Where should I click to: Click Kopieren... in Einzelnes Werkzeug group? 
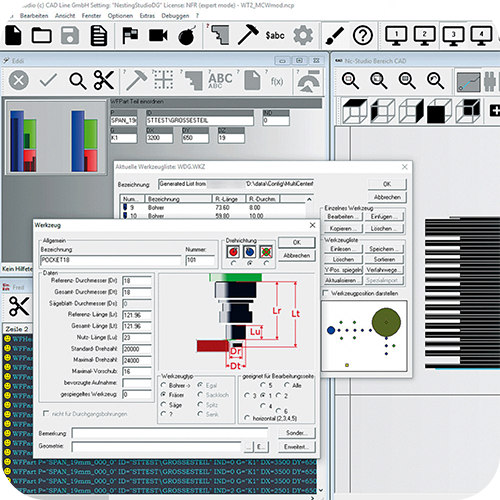[x=343, y=228]
